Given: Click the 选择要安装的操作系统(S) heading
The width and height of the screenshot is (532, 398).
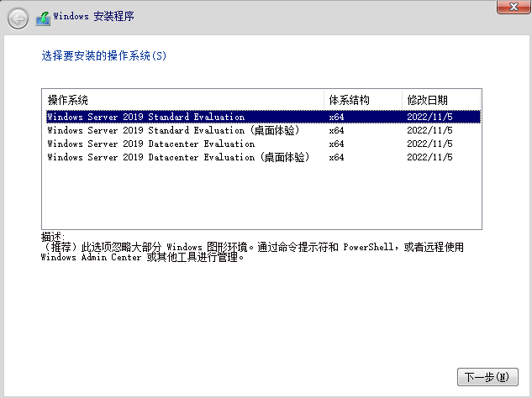Looking at the screenshot, I should point(104,55).
